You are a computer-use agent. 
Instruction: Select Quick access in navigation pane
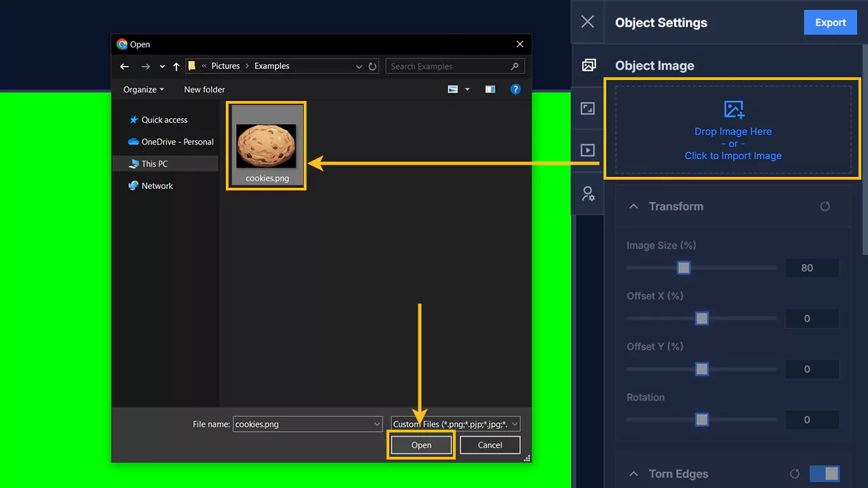(165, 119)
